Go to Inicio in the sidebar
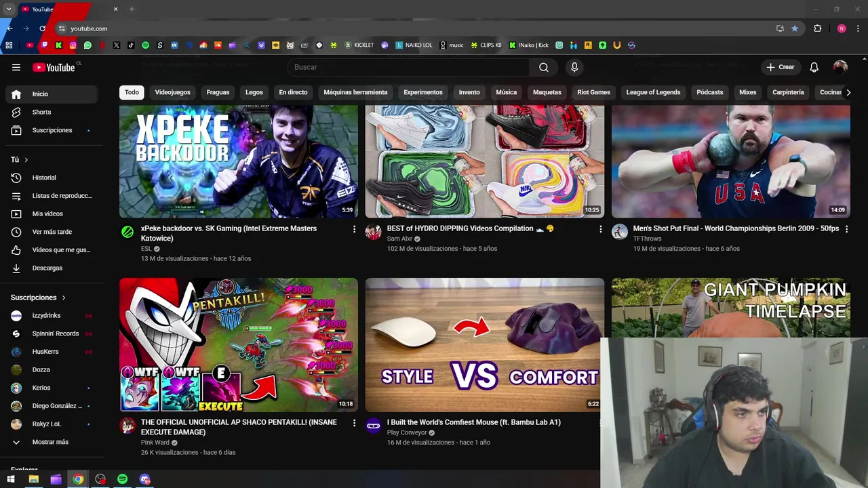The height and width of the screenshot is (488, 868). tap(50, 94)
